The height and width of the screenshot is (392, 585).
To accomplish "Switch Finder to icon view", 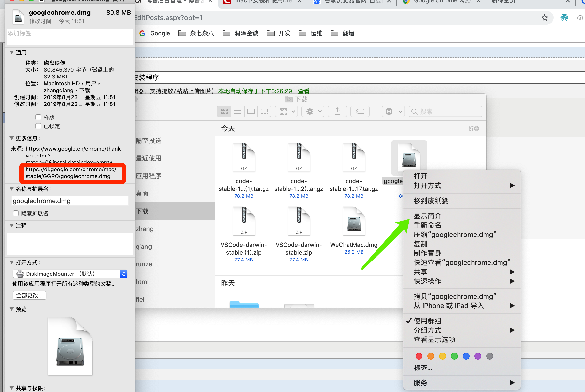I will [224, 111].
